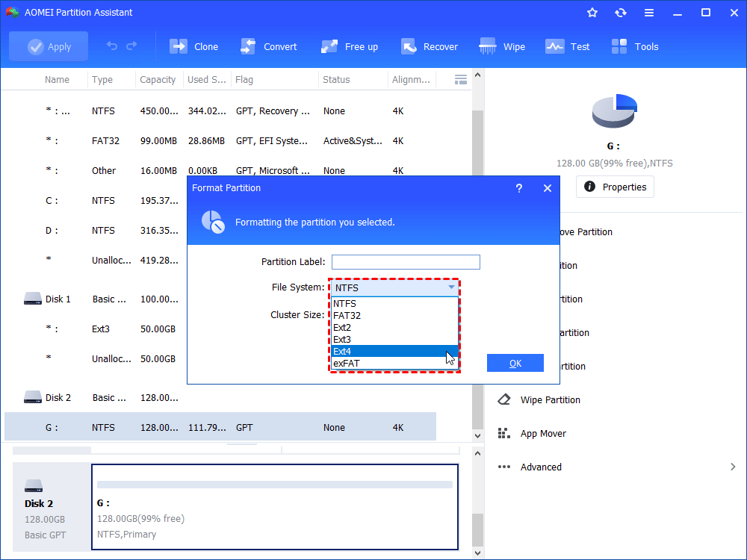
Task: Click the Partition Label text field
Action: (x=406, y=262)
